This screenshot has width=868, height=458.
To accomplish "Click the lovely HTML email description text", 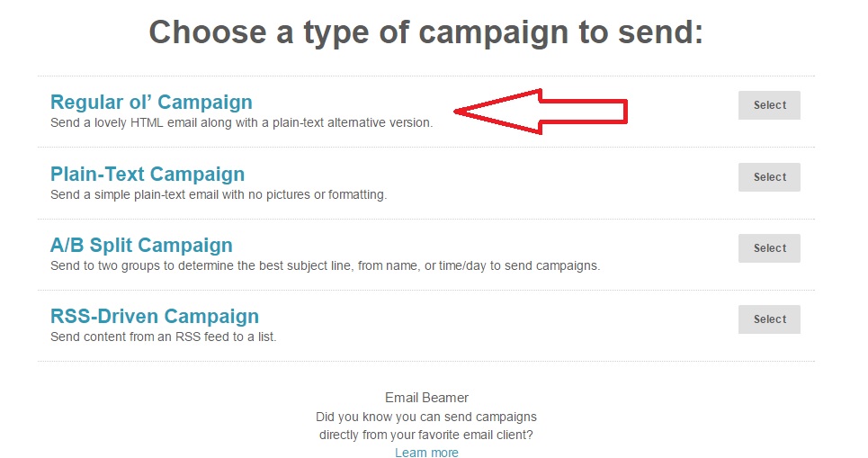I will click(x=241, y=122).
